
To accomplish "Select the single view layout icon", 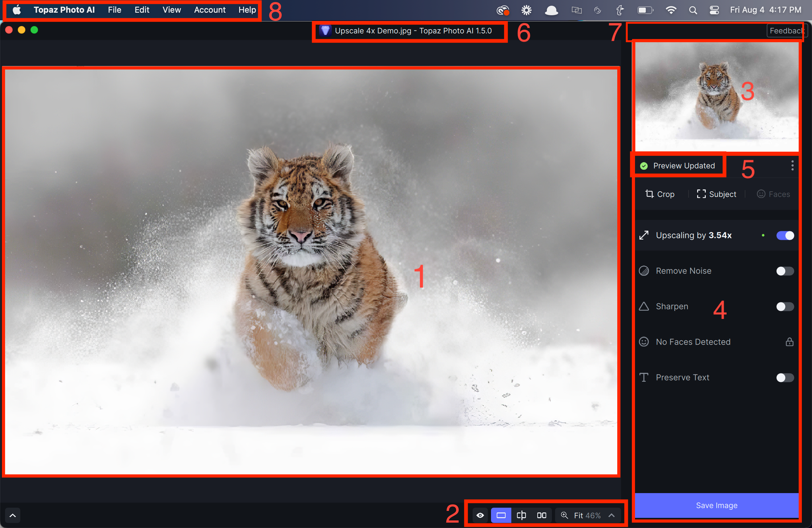I will (501, 515).
